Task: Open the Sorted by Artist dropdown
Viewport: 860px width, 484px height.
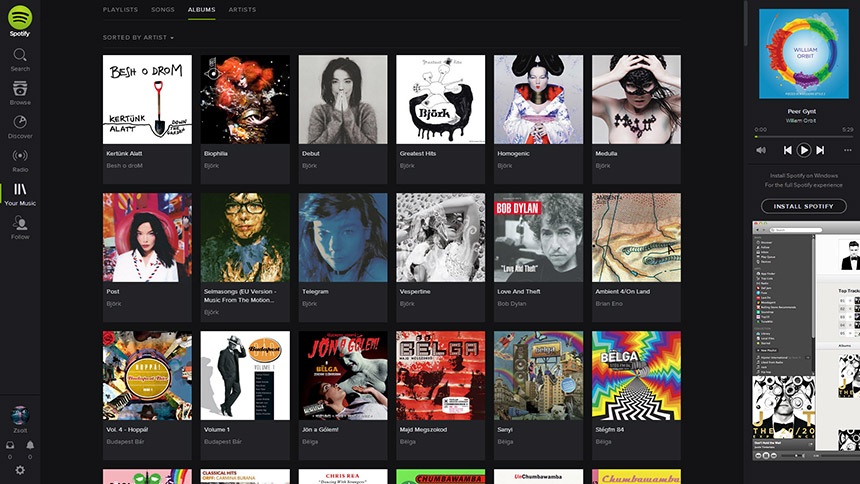Action: 138,38
